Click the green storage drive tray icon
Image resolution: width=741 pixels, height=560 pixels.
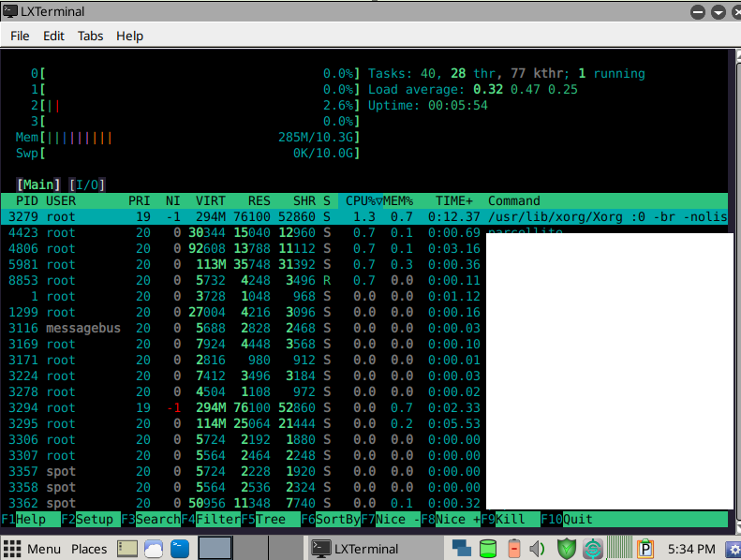(487, 549)
